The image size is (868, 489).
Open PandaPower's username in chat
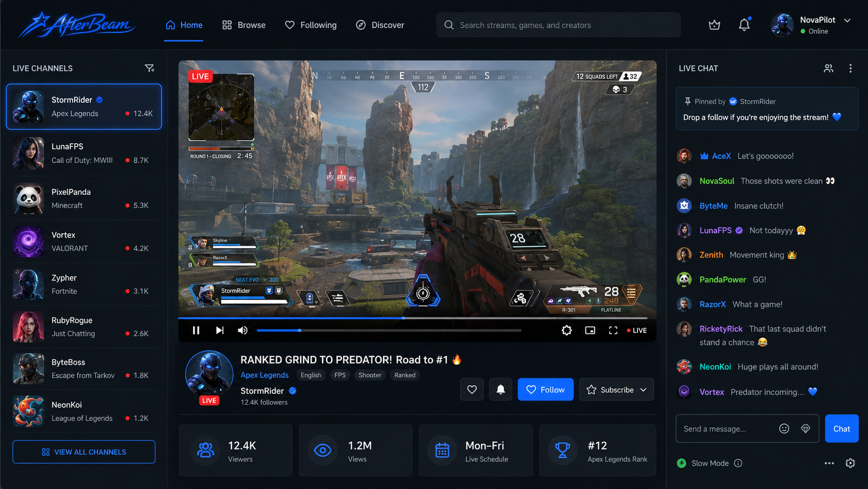723,280
